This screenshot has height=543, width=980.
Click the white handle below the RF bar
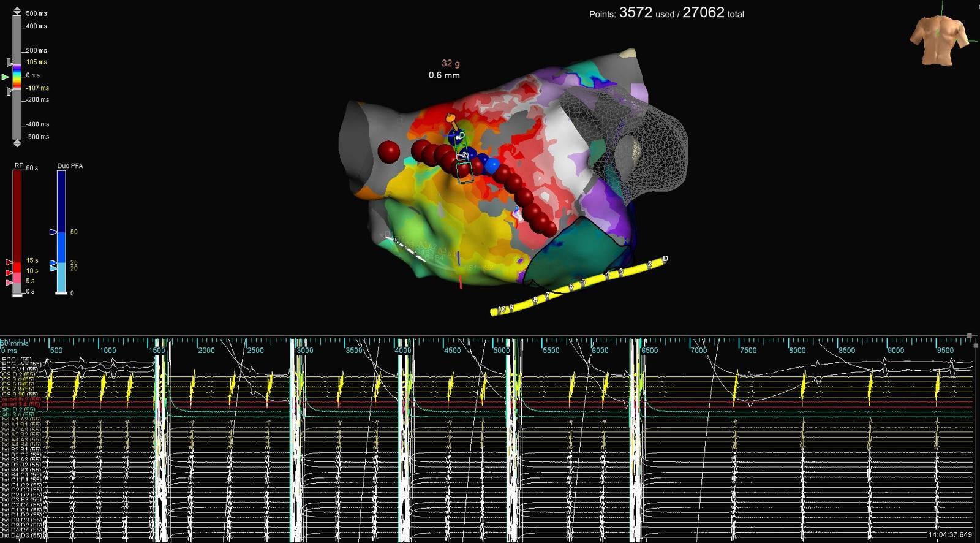click(17, 295)
